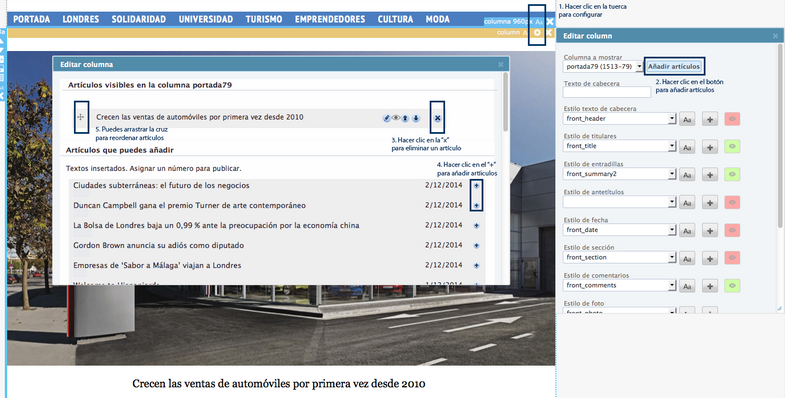
Task: Click the edit pencil icon for 'Crecen las ventas'
Action: 386,119
